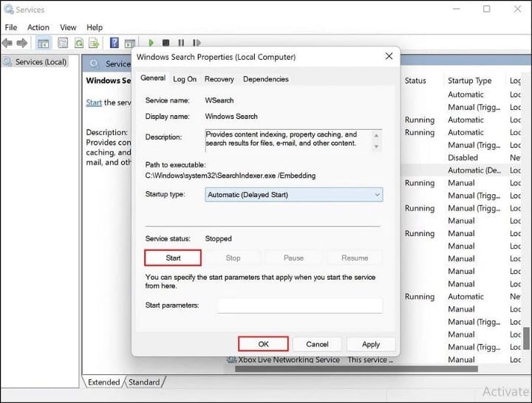Close the Windows Search Properties dialog

389,56
